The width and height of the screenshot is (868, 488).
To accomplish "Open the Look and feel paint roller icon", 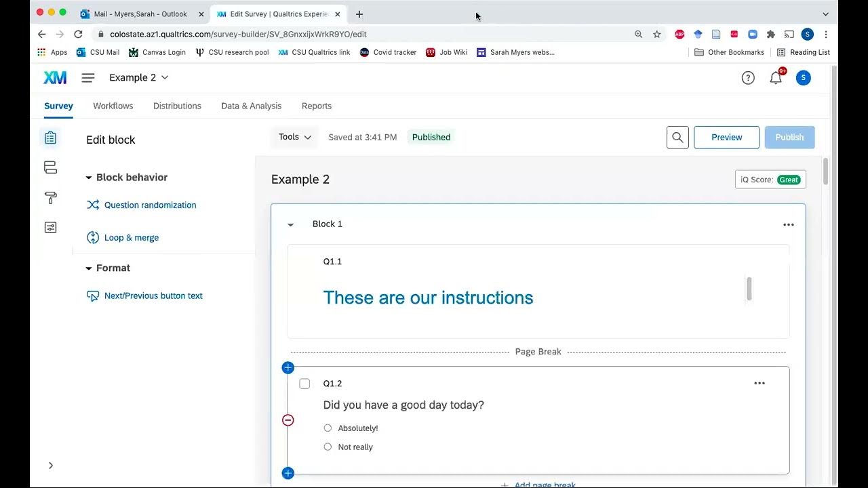I will point(50,197).
